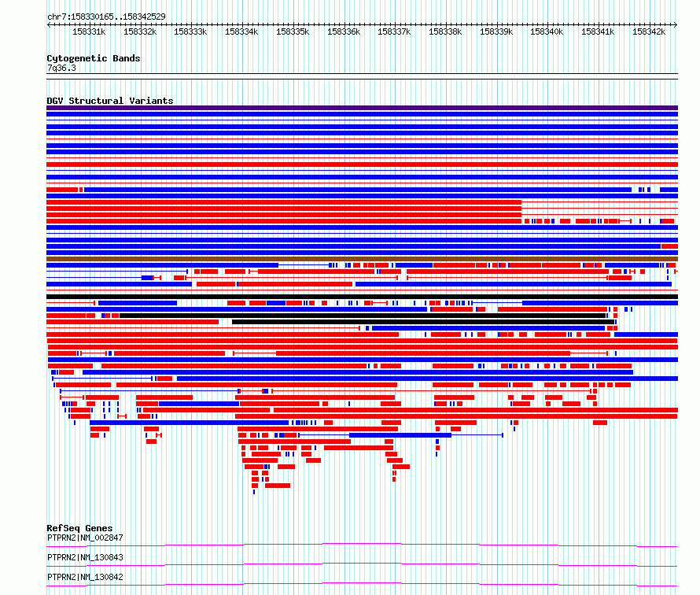The height and width of the screenshot is (595, 700).
Task: Click the 158333k ruler position label
Action: [x=190, y=31]
